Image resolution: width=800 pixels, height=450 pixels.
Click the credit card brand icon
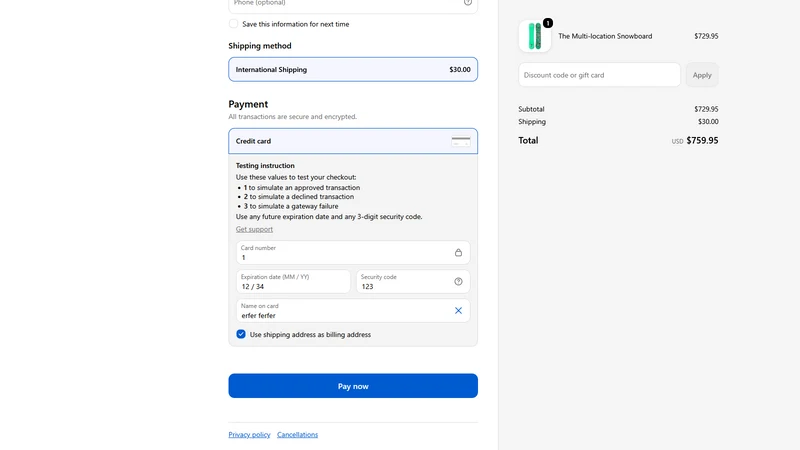[x=461, y=141]
